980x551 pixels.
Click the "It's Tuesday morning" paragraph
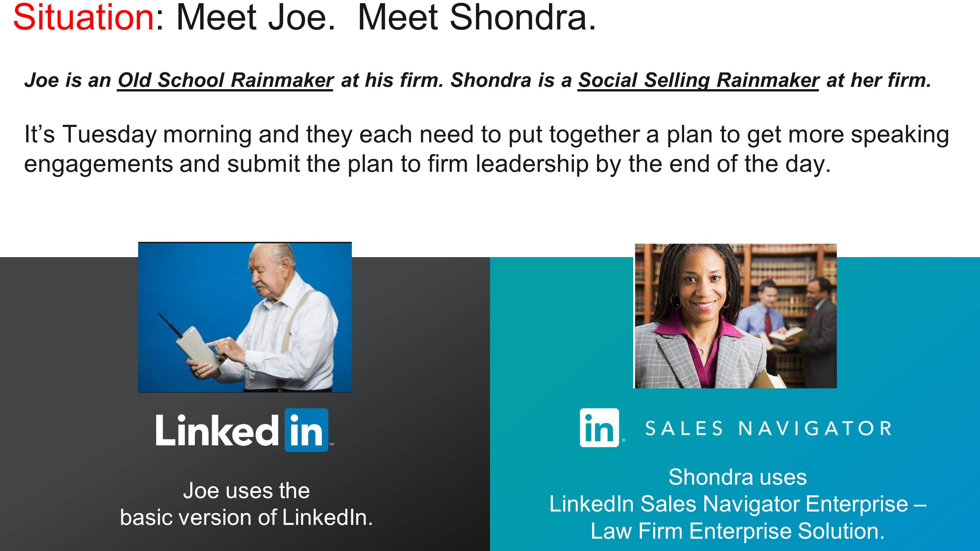coord(487,149)
